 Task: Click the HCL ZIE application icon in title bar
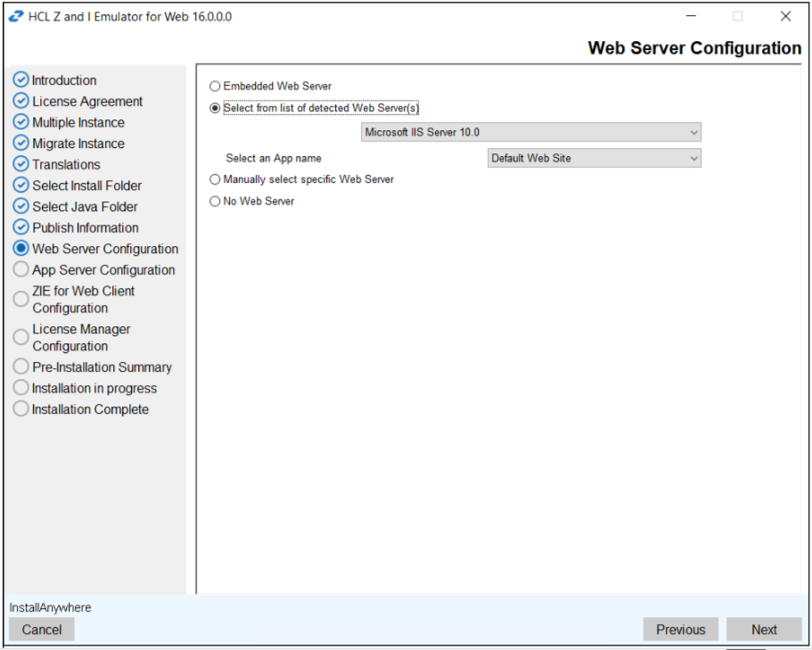pos(16,17)
